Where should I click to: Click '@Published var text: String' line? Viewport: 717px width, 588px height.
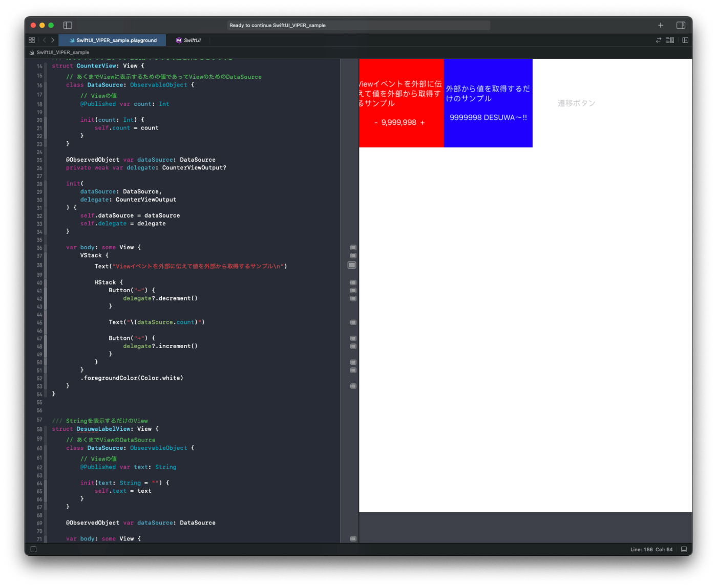point(128,467)
